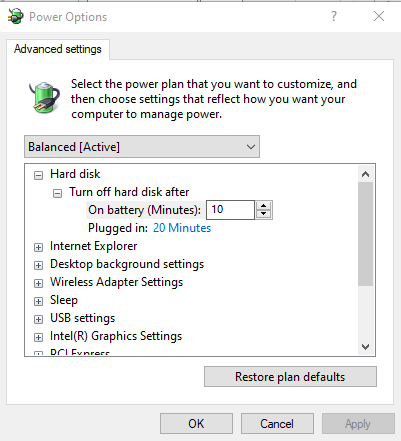Open the Balanced [Active] power plan dropdown

pyautogui.click(x=142, y=147)
